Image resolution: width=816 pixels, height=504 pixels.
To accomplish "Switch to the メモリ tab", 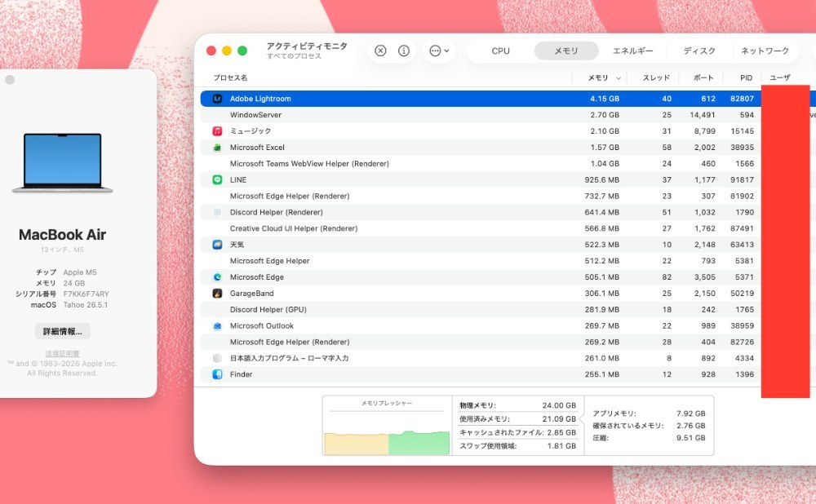I will [x=566, y=51].
